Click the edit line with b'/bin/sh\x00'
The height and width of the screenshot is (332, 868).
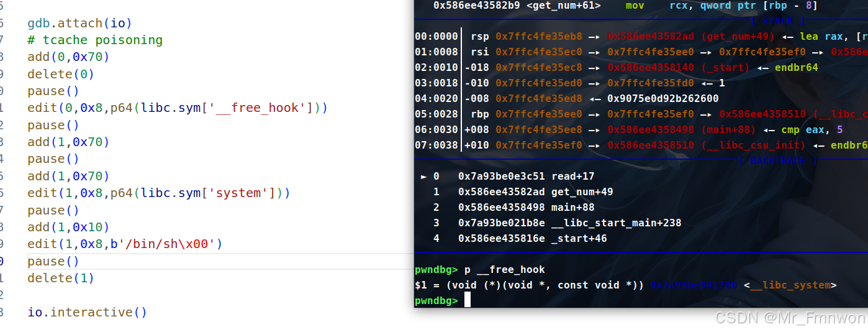click(x=125, y=244)
